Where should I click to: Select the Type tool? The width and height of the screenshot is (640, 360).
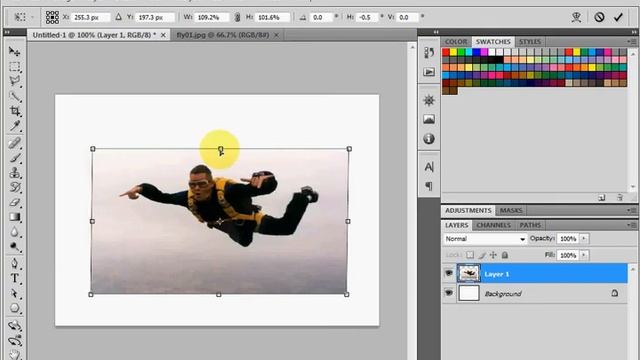click(14, 278)
